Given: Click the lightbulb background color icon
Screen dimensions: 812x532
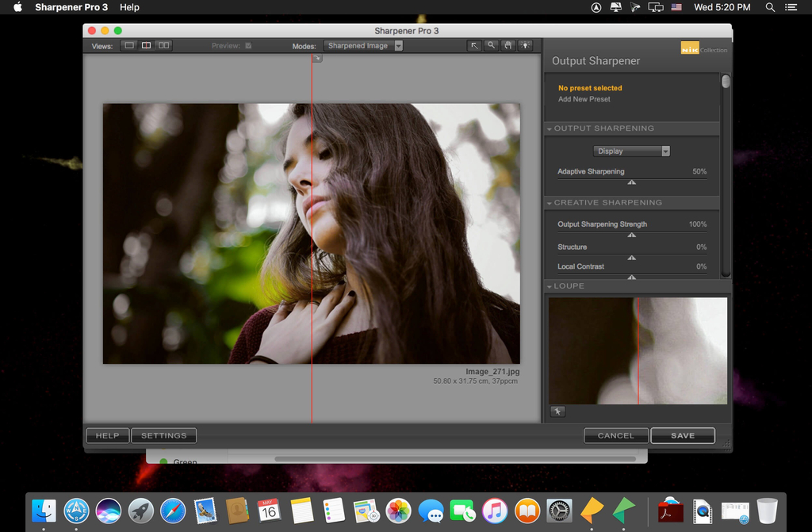Looking at the screenshot, I should point(525,46).
